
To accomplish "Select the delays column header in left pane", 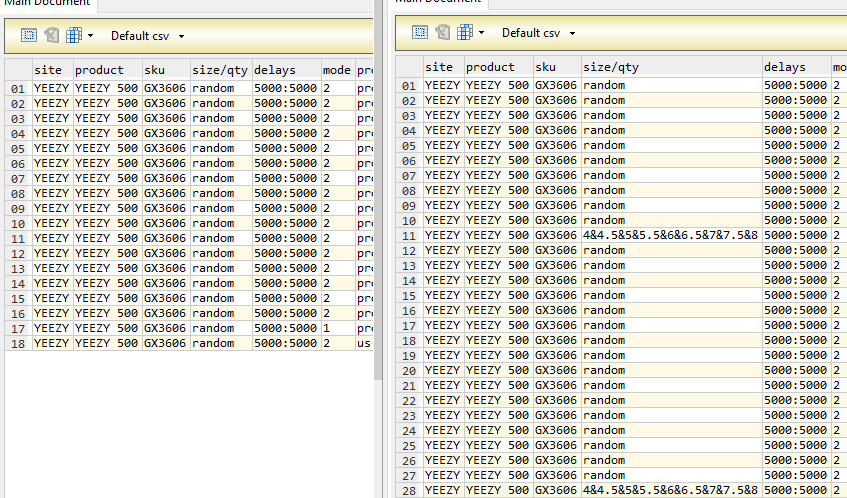I will tap(286, 70).
